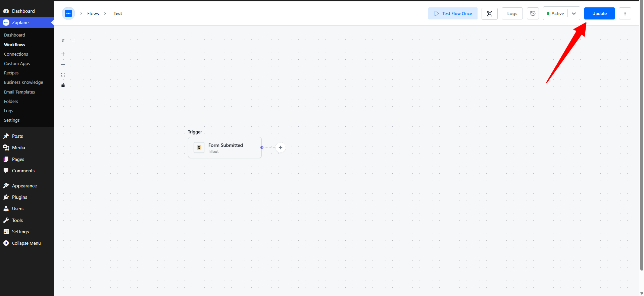This screenshot has width=644, height=296.
Task: Open the Comments menu label
Action: click(x=23, y=171)
